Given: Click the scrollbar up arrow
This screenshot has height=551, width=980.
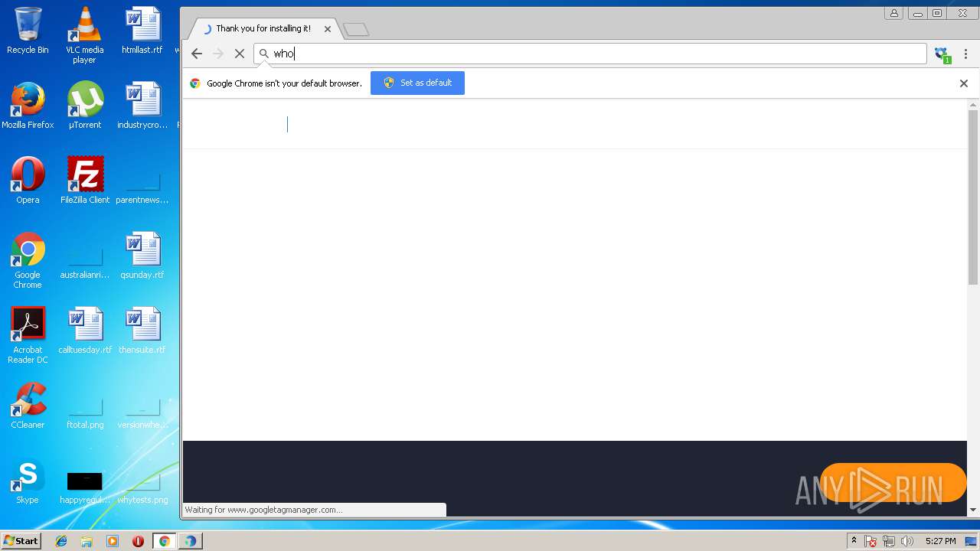Looking at the screenshot, I should (x=973, y=104).
